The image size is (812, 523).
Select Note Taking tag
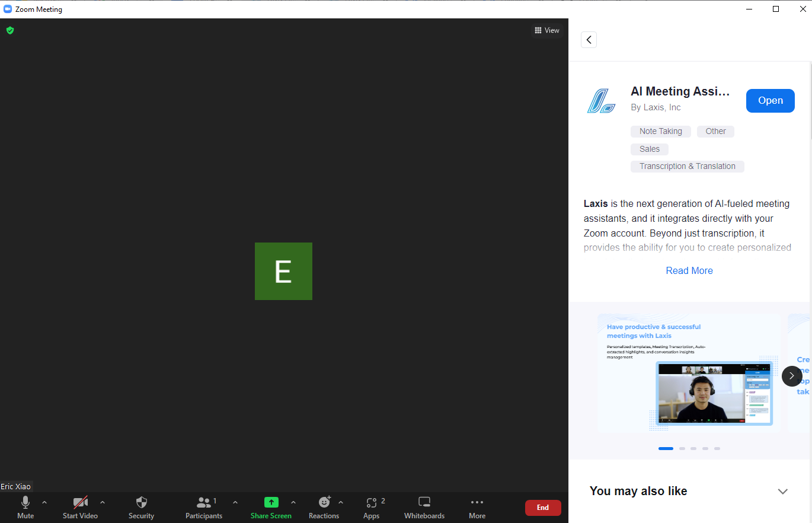[x=661, y=132]
